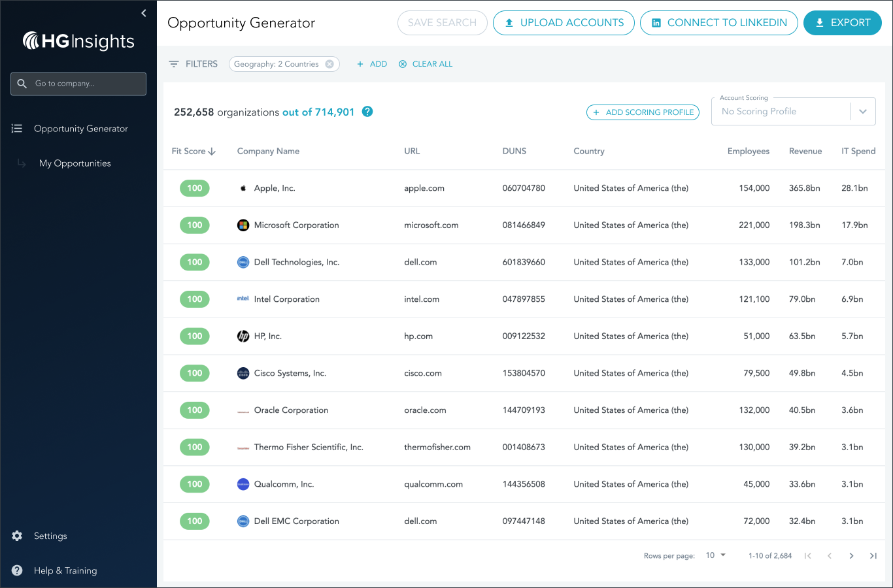The height and width of the screenshot is (588, 893).
Task: Open Help & Training in the sidebar
Action: [65, 570]
